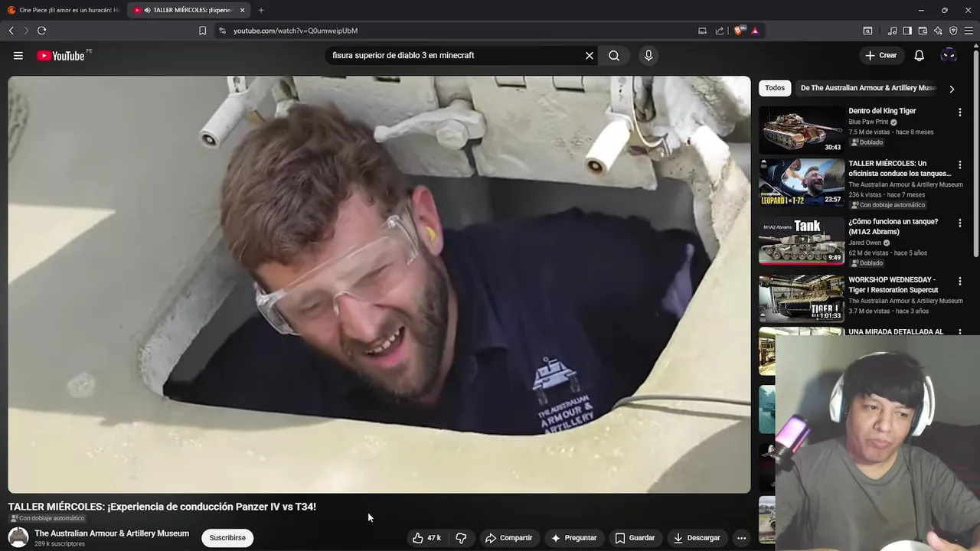The image size is (980, 551).
Task: Open WORKSHOP WEDNESDAY Tiger I title
Action: click(x=893, y=285)
